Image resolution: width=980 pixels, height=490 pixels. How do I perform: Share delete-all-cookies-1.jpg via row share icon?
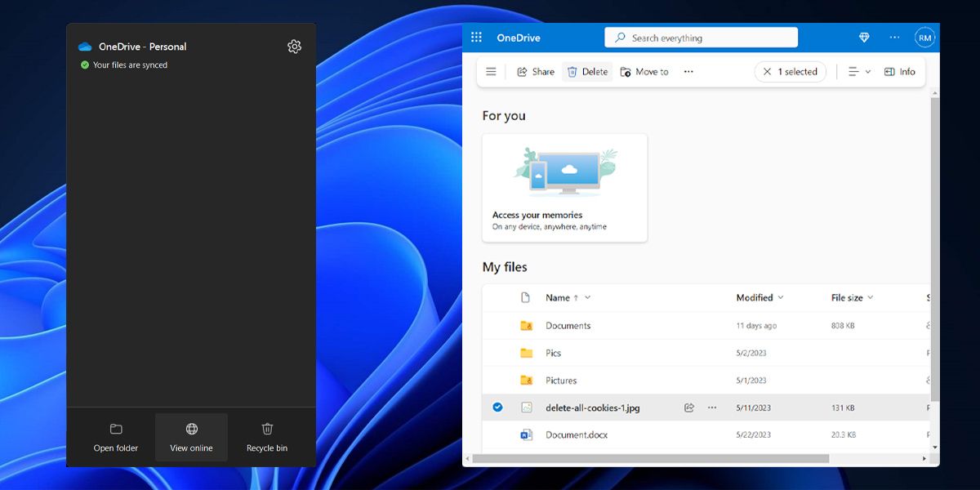(689, 408)
